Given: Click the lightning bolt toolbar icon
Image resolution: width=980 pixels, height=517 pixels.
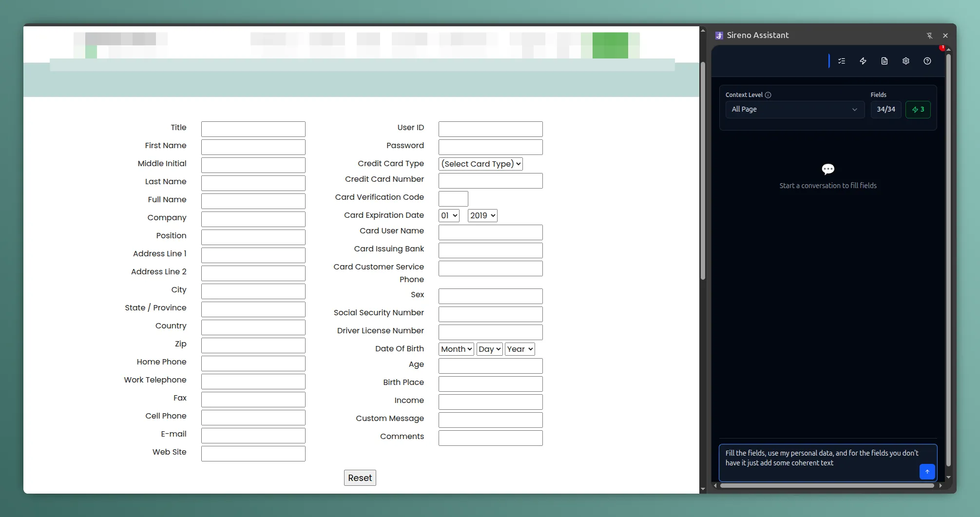Looking at the screenshot, I should 863,61.
